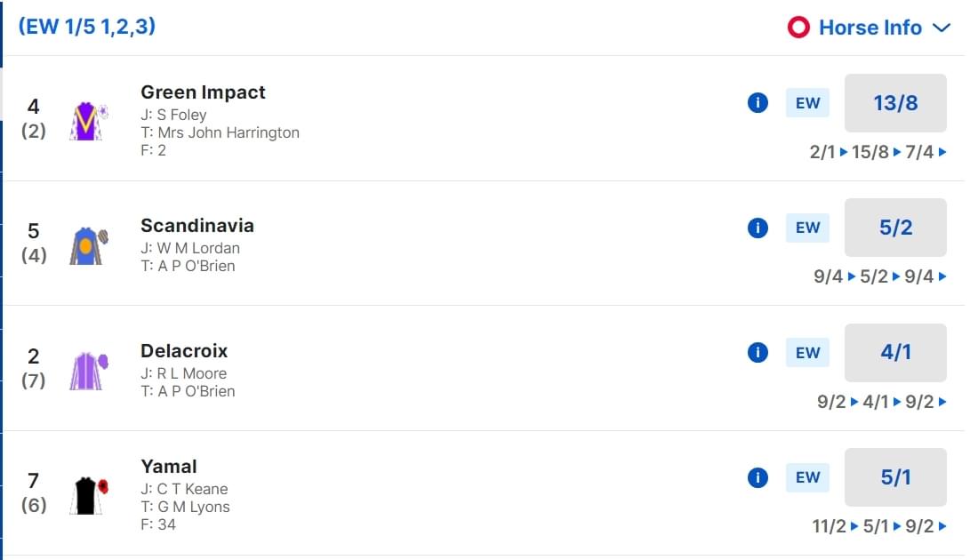The width and height of the screenshot is (970, 560).
Task: Show info icon for Delacroix
Action: [x=758, y=353]
